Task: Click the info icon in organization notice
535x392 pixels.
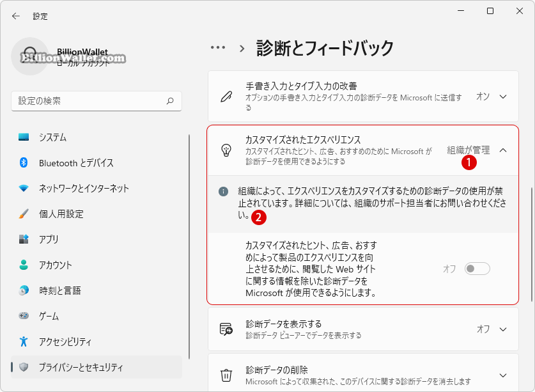Action: click(x=224, y=192)
